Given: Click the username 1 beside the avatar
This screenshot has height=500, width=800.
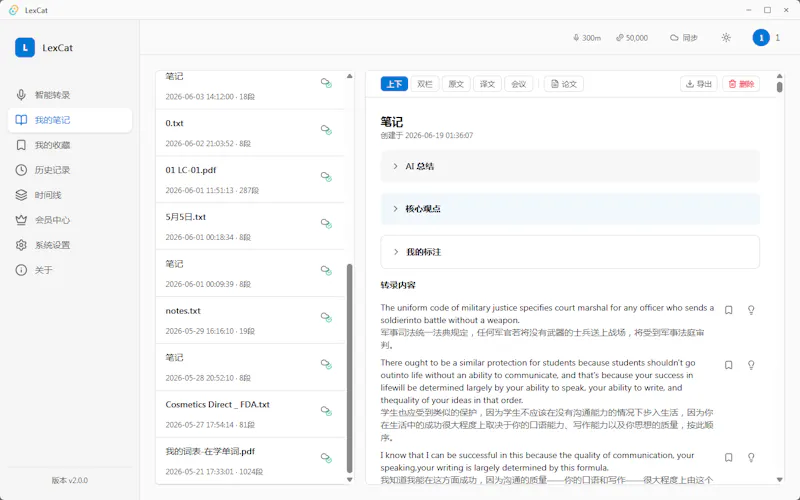Looking at the screenshot, I should (778, 38).
